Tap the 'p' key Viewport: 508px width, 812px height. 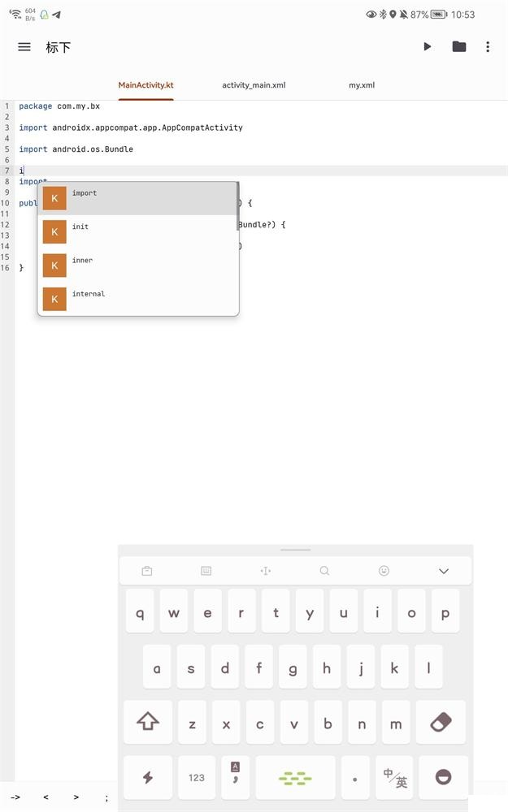point(445,611)
